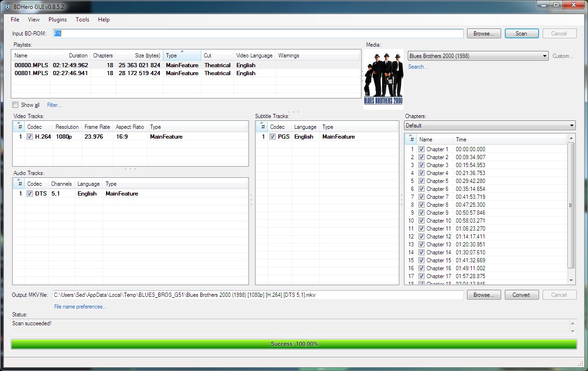This screenshot has height=371, width=588.
Task: Open the Tools menu
Action: 83,20
